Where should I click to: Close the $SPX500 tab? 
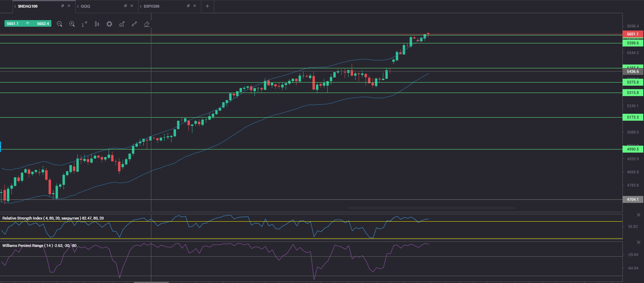pyautogui.click(x=194, y=6)
